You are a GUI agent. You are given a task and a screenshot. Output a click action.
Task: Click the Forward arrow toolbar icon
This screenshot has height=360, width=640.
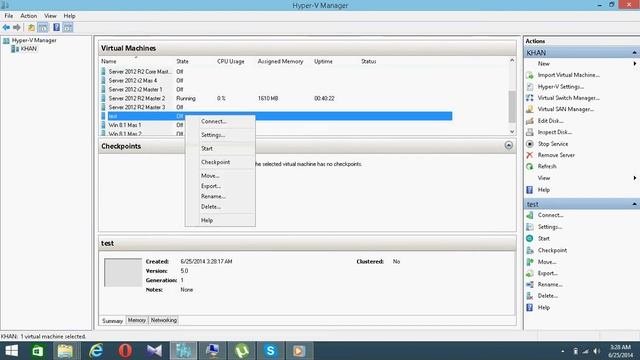(17, 27)
